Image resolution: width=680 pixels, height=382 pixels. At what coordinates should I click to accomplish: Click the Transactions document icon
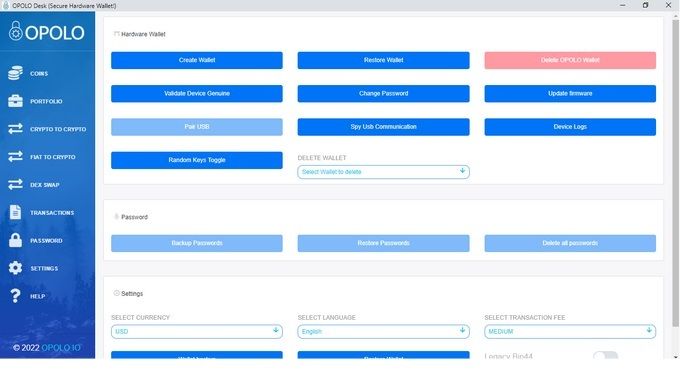[x=15, y=212]
